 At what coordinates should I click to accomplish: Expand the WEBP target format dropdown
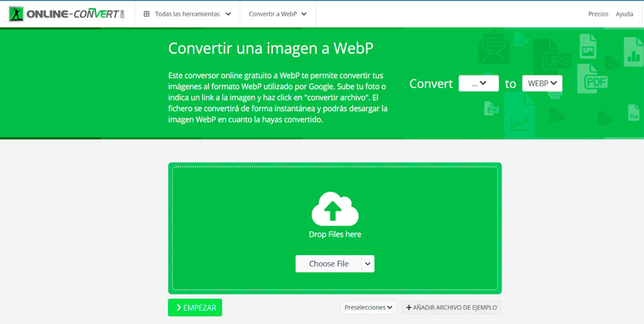pos(542,83)
